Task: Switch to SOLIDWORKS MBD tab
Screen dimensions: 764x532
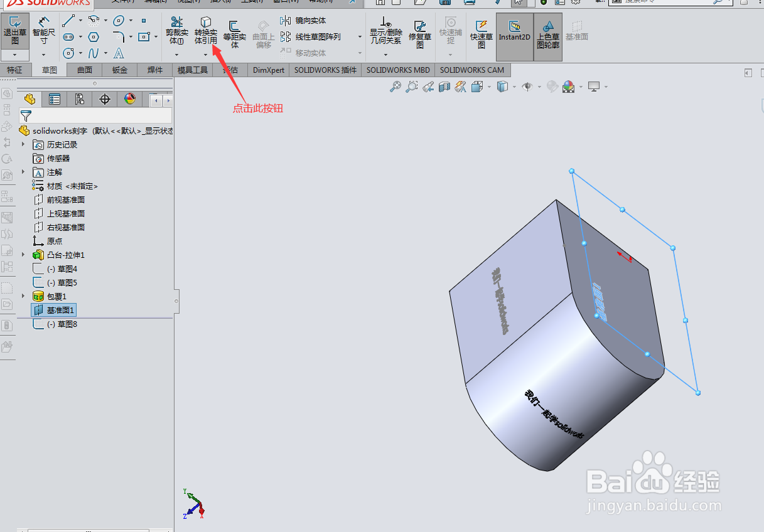Action: point(398,70)
